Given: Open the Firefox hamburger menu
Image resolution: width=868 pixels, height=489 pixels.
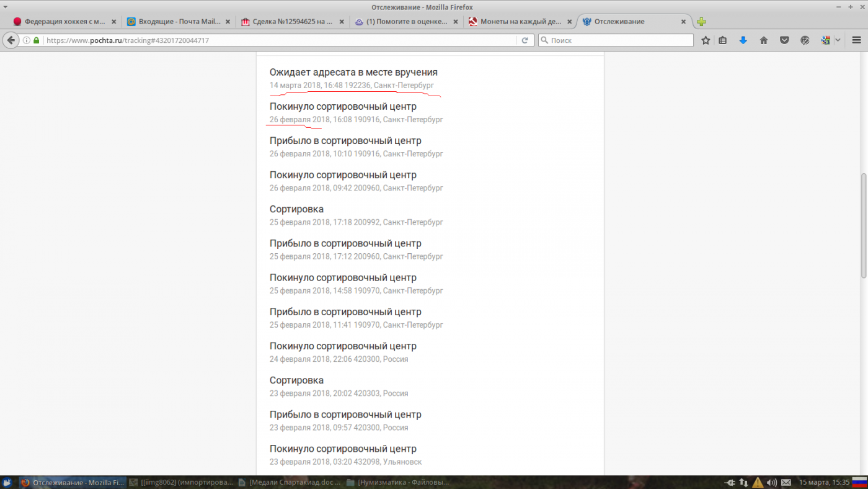Looking at the screenshot, I should pos(856,40).
